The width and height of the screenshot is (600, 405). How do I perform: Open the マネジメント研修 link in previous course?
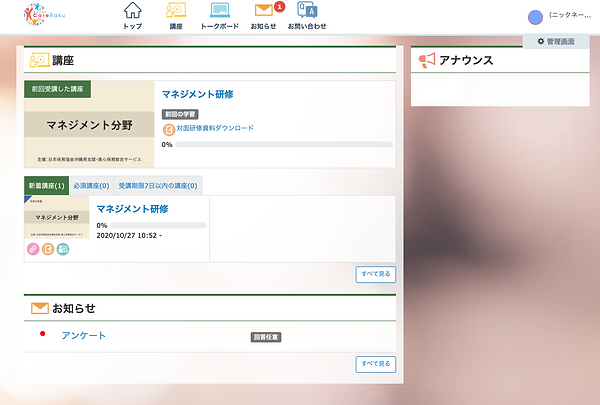click(x=197, y=94)
